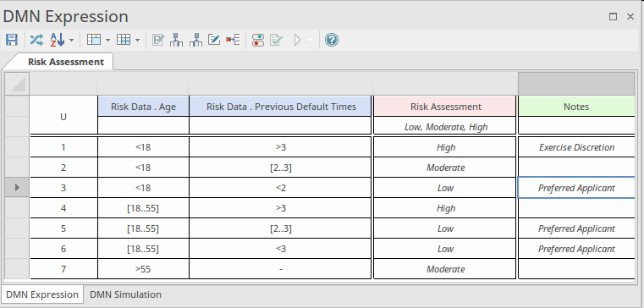Click the first table column layout icon
The height and width of the screenshot is (308, 644).
[94, 40]
